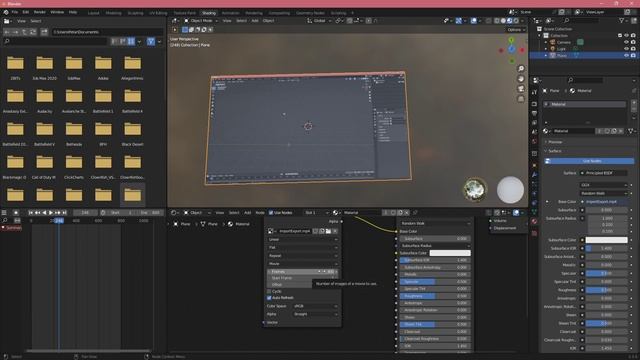Enable Cycle checkbox in image node
The height and width of the screenshot is (360, 640).
point(269,291)
